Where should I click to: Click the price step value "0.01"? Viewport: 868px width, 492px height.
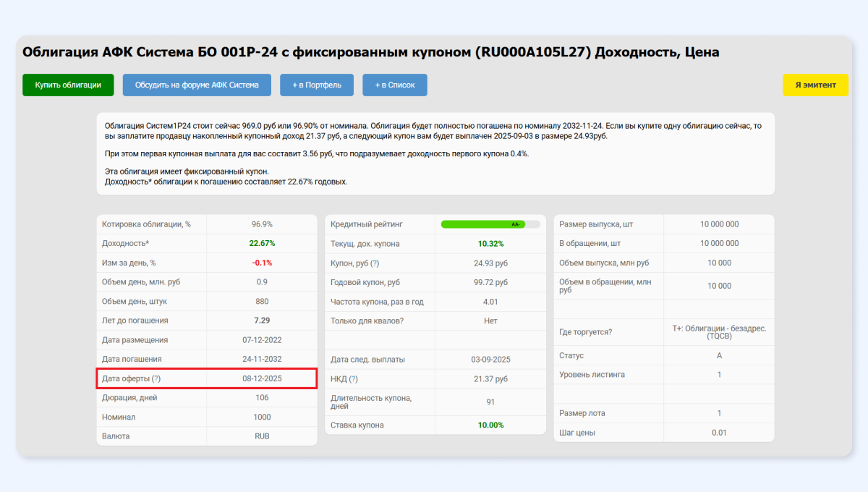pos(719,433)
